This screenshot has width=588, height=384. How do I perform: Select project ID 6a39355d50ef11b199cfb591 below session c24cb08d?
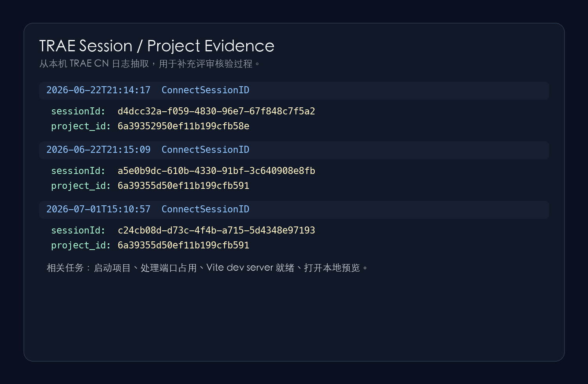click(183, 245)
